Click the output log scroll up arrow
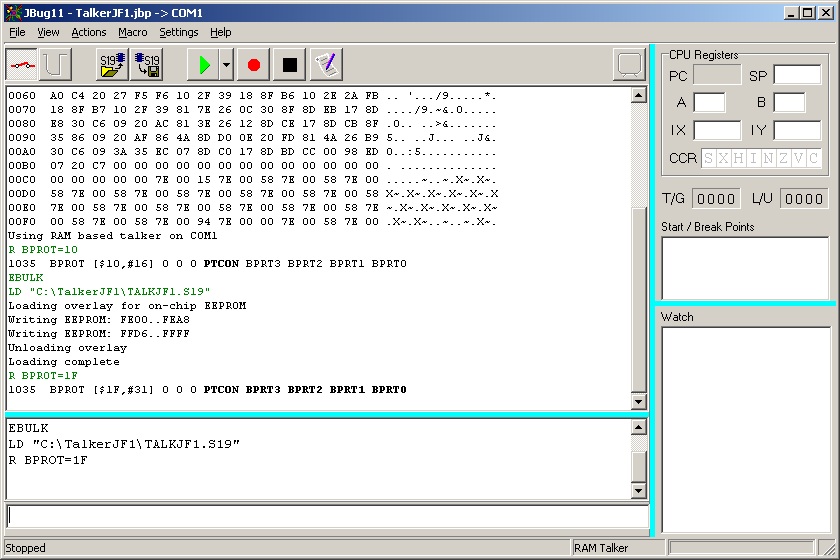Image resolution: width=840 pixels, height=560 pixels. point(638,95)
